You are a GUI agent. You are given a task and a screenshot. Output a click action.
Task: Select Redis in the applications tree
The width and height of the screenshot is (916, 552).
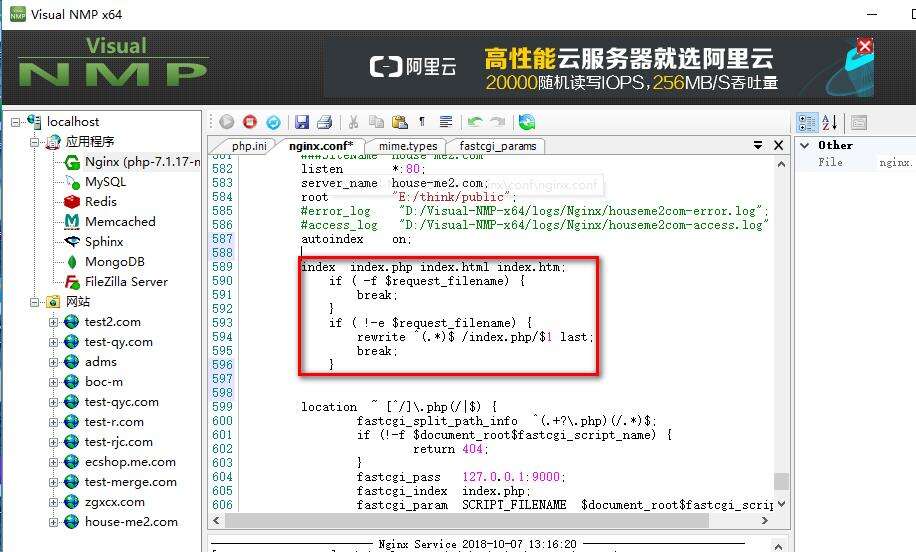[x=100, y=202]
